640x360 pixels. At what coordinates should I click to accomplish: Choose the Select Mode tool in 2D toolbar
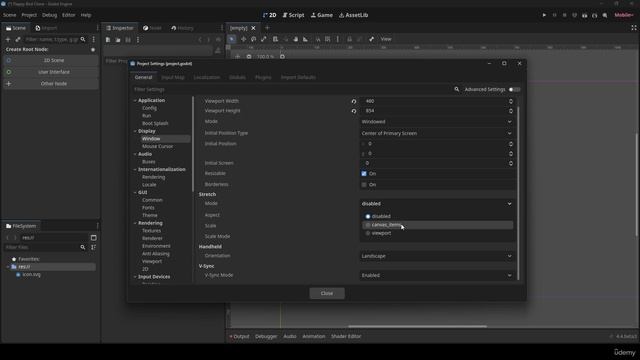coord(231,39)
